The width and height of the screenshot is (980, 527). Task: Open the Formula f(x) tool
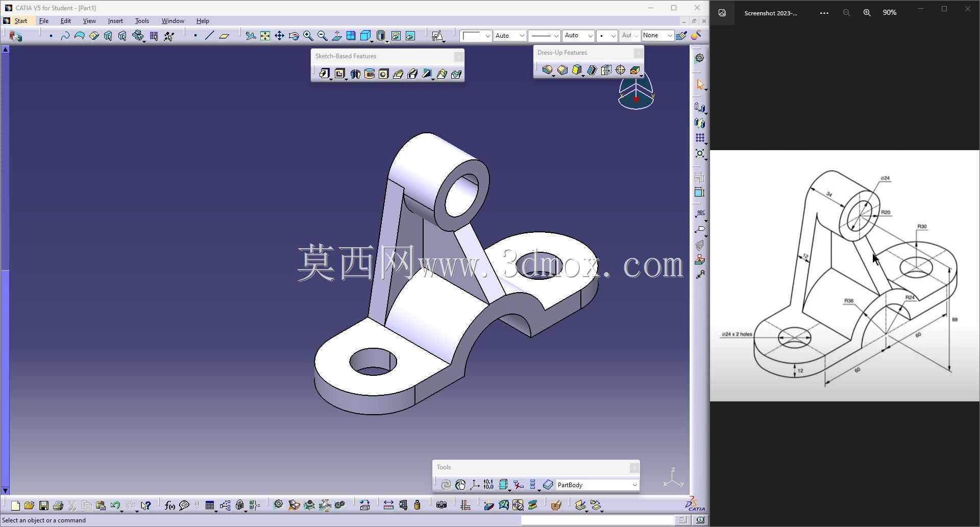[170, 506]
